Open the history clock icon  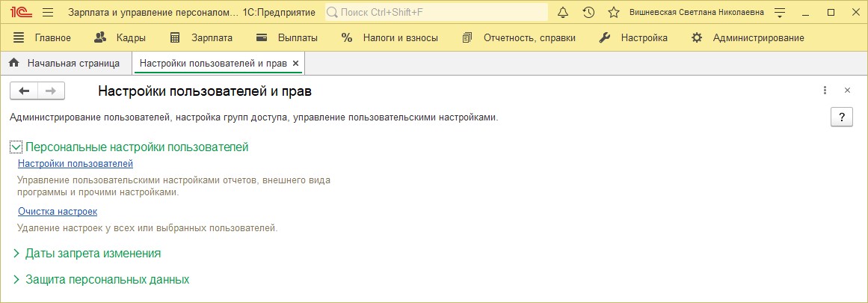click(588, 12)
